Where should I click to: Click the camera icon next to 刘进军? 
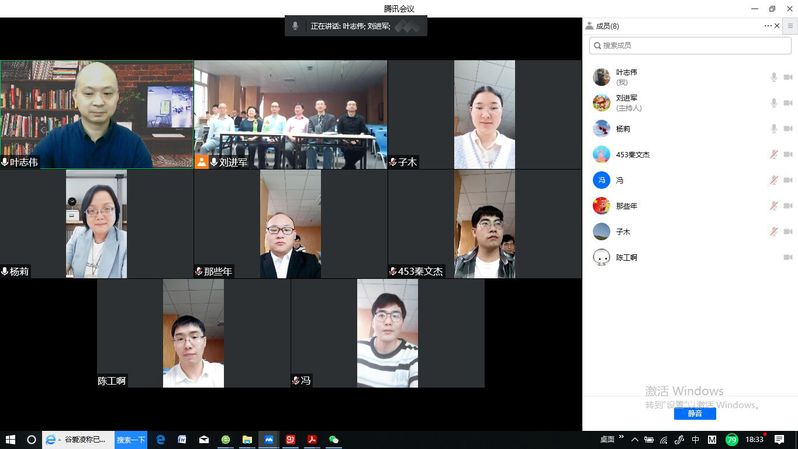click(788, 103)
